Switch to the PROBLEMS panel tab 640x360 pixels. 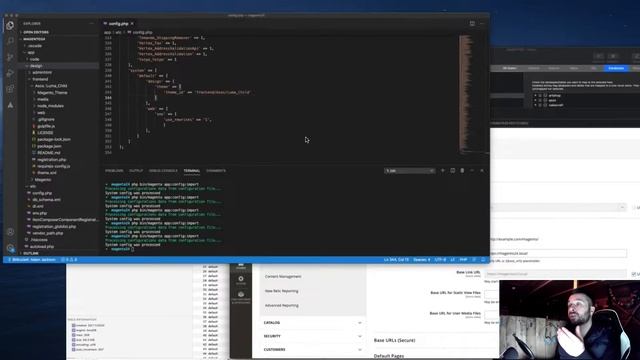coord(114,171)
